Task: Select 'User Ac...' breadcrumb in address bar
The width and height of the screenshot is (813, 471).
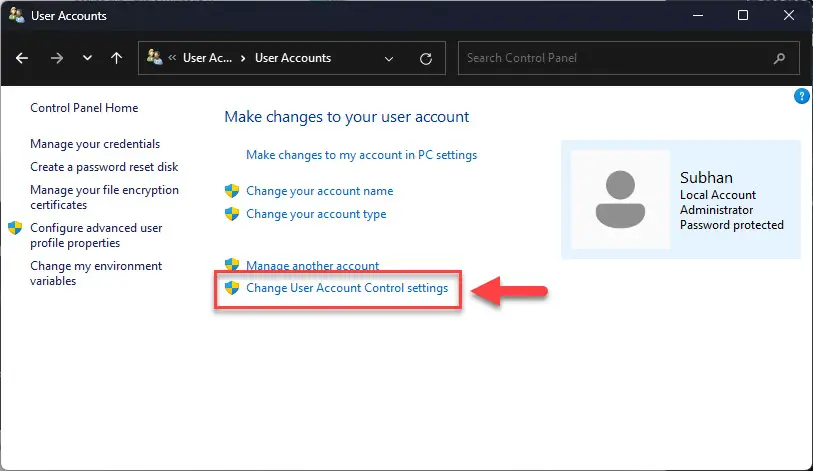Action: [207, 58]
